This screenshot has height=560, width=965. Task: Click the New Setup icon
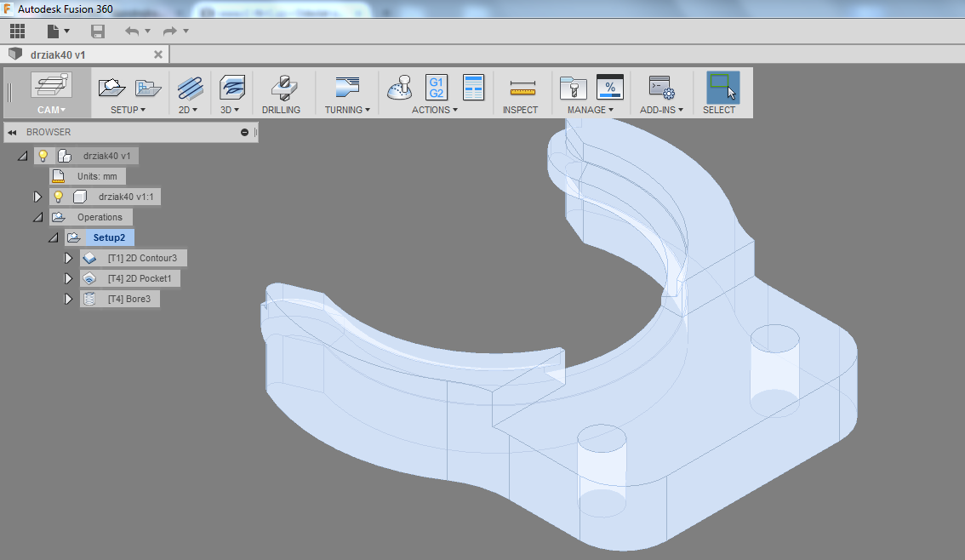coord(112,87)
